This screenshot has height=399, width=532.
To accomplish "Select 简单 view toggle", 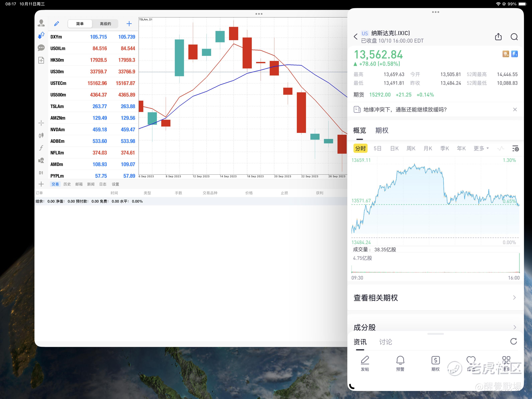I will point(80,24).
